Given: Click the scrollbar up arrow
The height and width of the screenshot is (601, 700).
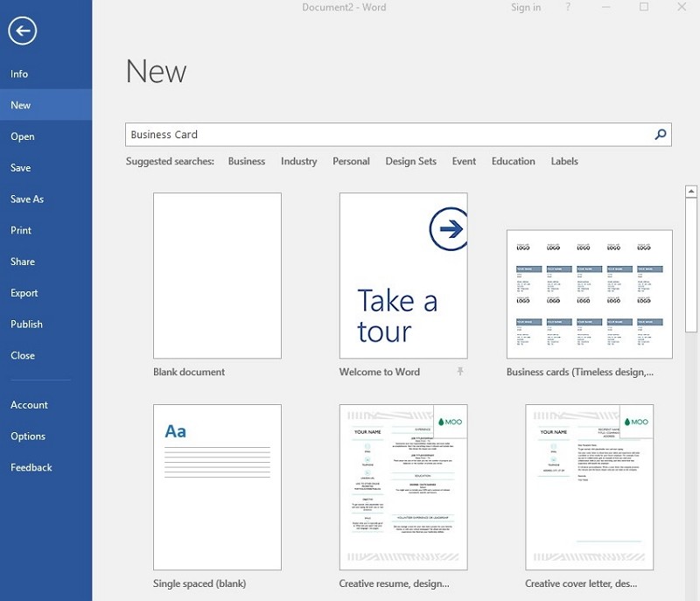Looking at the screenshot, I should 691,192.
